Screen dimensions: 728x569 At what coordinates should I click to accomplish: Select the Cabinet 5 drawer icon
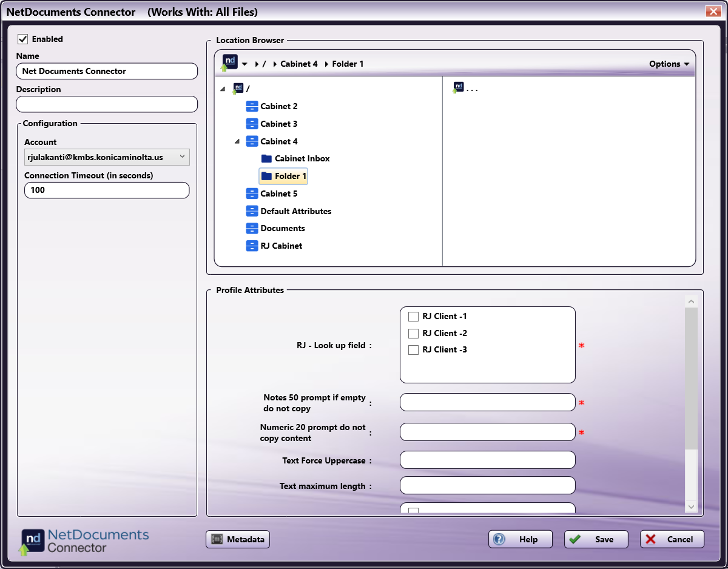252,194
